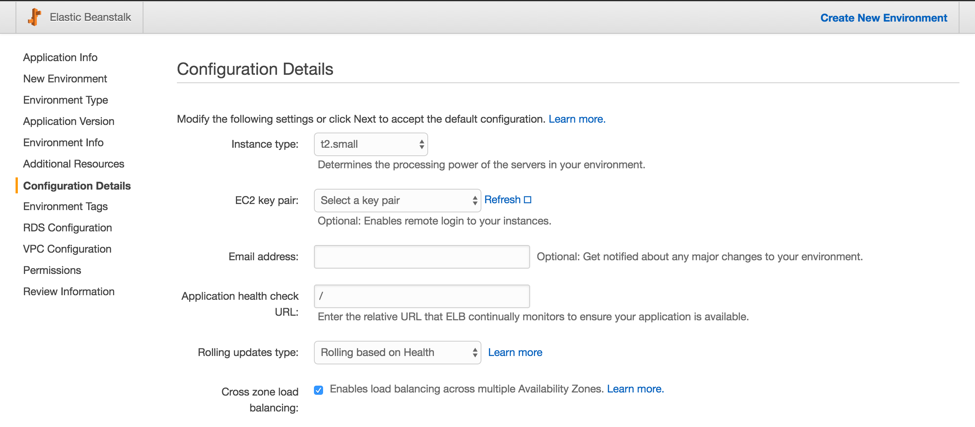
Task: Open the Instance type dropdown
Action: click(x=371, y=145)
